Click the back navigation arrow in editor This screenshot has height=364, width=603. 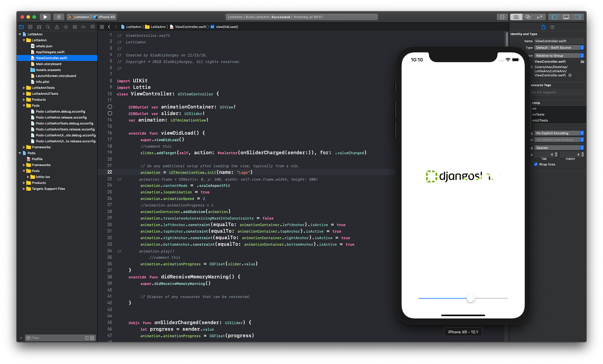(x=109, y=27)
